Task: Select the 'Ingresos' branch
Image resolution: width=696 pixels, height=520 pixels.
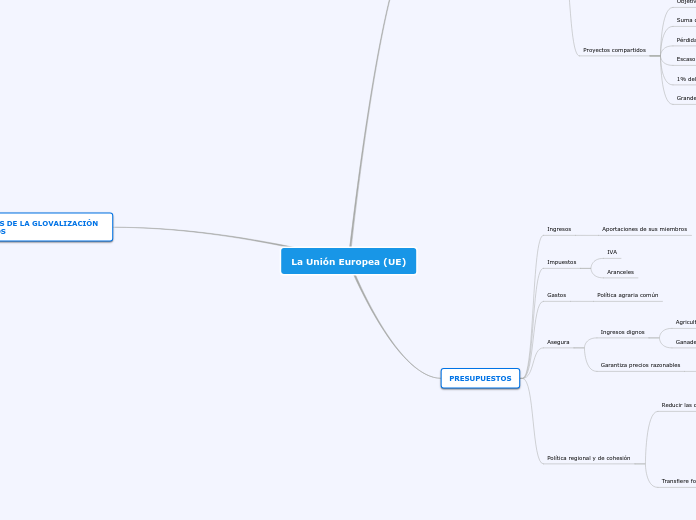Action: pyautogui.click(x=559, y=229)
